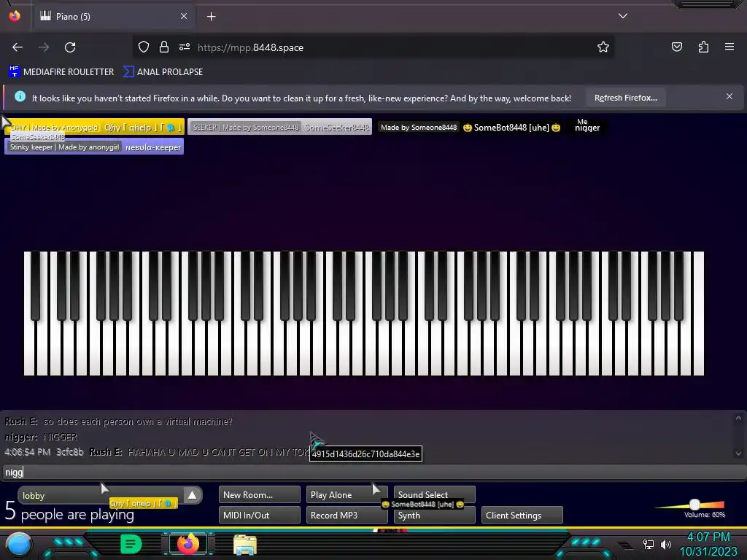Open the Firefox hamburger menu
The height and width of the screenshot is (560, 747).
(729, 47)
